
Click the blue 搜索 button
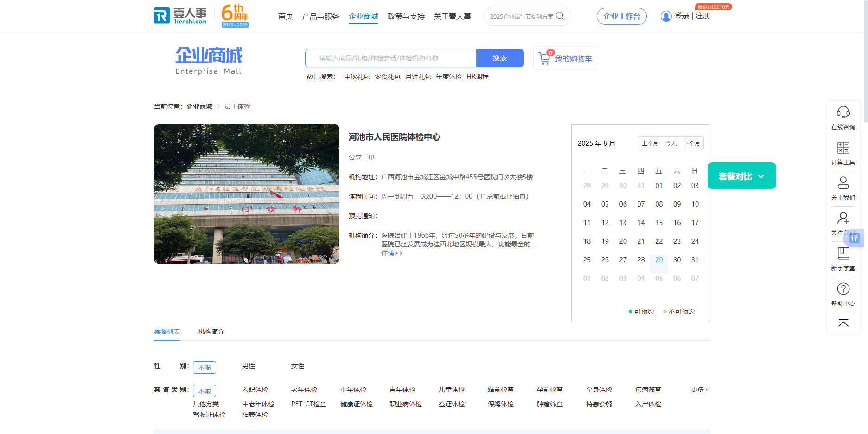coord(500,58)
